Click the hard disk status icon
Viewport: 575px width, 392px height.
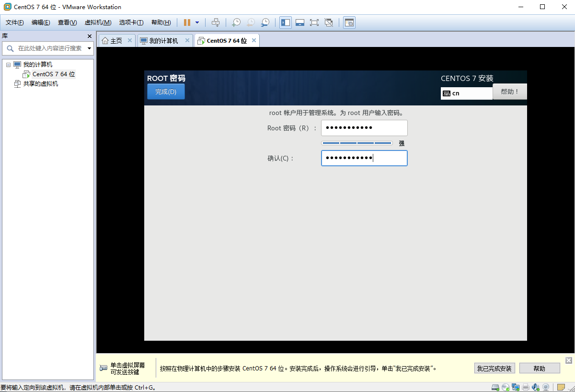coord(496,387)
